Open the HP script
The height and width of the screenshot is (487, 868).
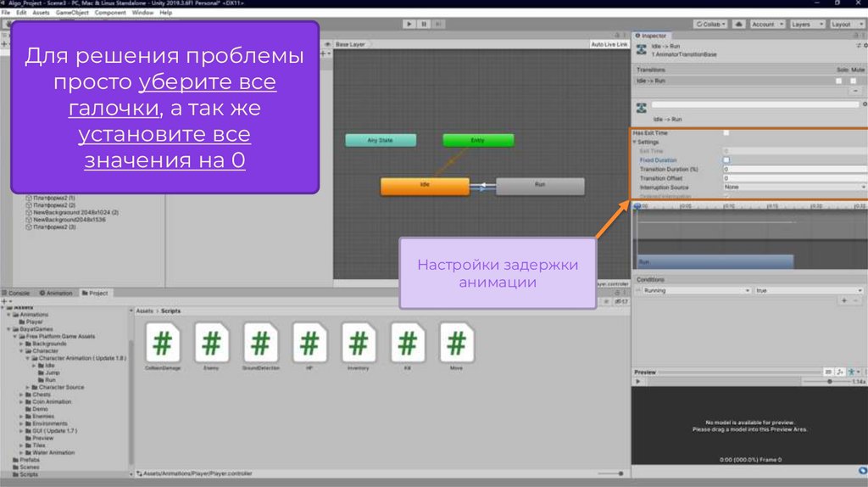309,345
